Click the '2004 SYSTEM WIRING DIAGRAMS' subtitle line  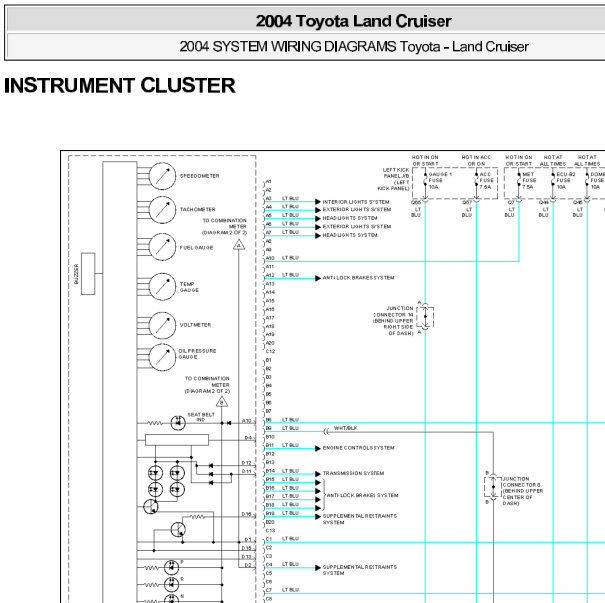coord(354,47)
